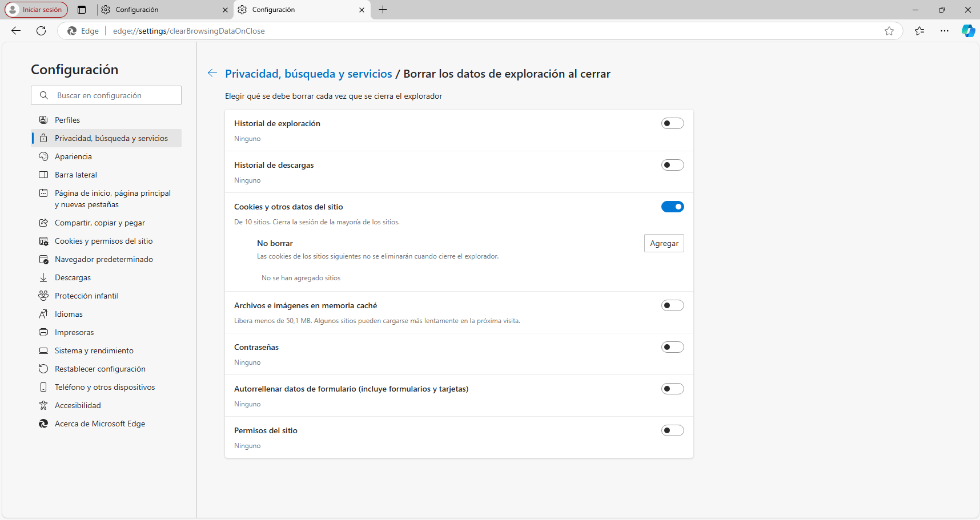
Task: Click Accesibilidad label in sidebar
Action: point(78,405)
